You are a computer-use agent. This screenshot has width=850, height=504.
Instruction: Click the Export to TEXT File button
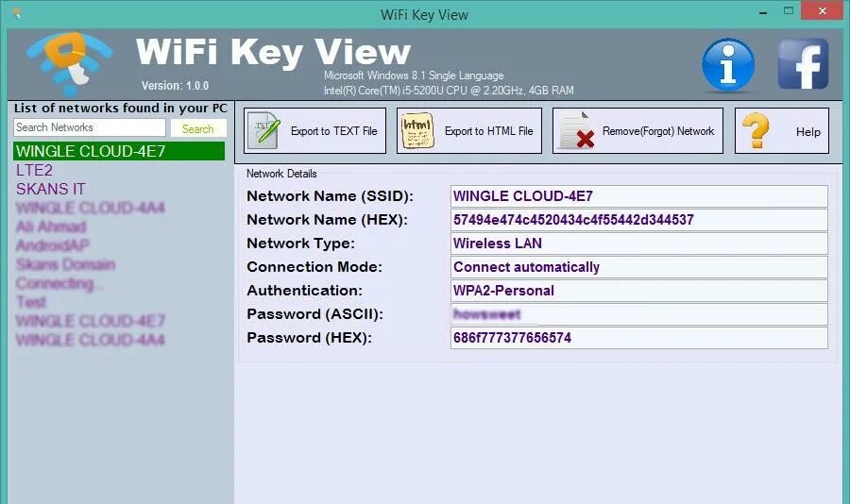point(314,130)
